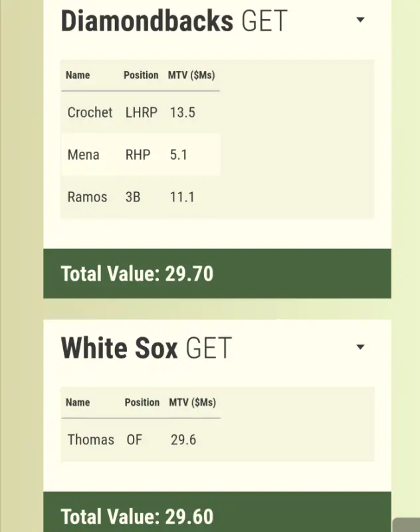This screenshot has height=532, width=420.
Task: Collapse the Diamondbacks GET panel arrow
Action: point(360,21)
